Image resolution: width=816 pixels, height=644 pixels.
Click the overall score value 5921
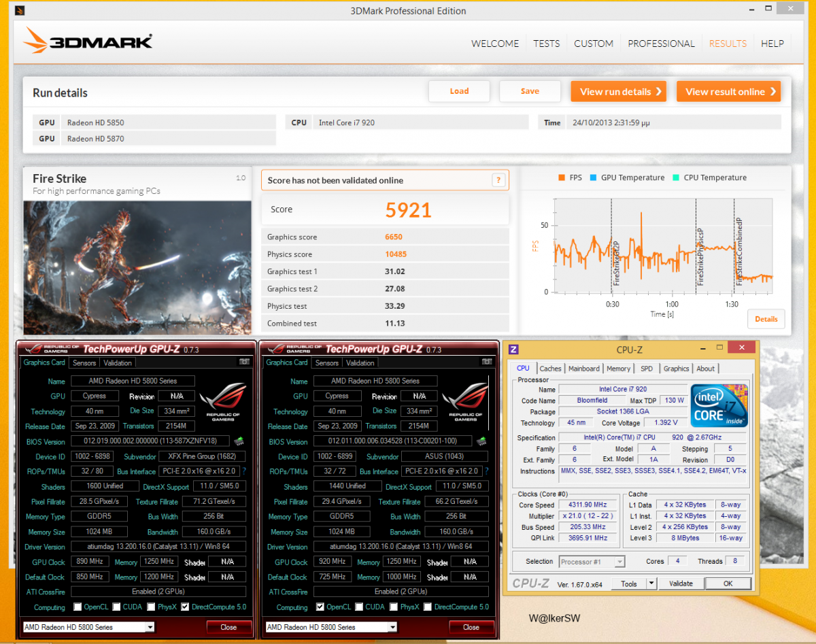409,210
